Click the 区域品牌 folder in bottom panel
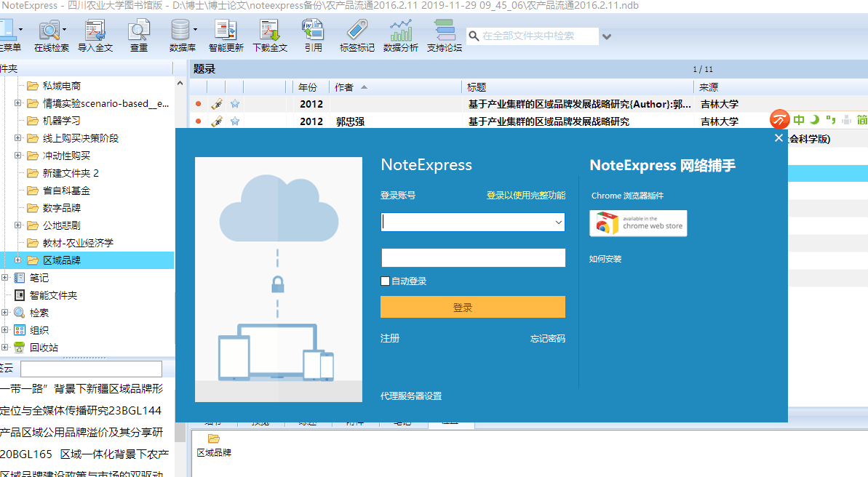The height and width of the screenshot is (477, 868). click(x=214, y=446)
